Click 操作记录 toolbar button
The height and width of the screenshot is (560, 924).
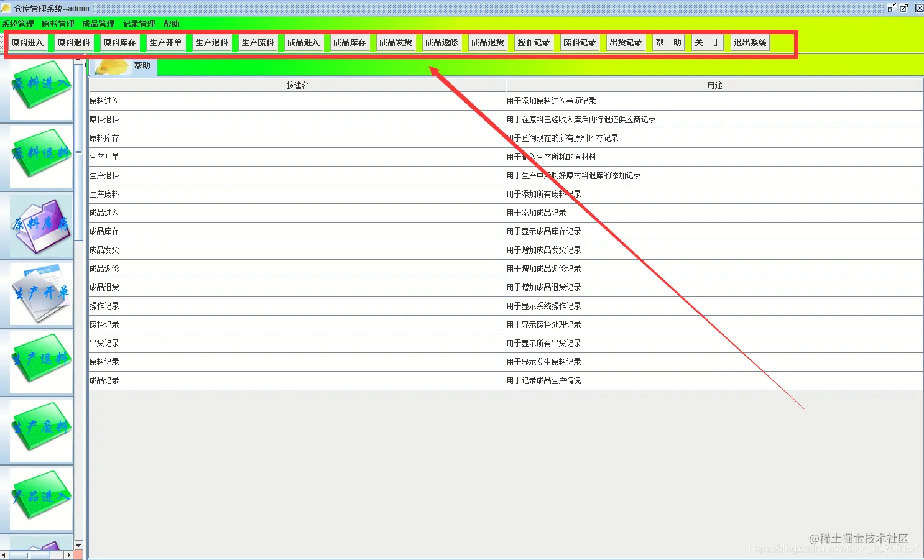534,42
